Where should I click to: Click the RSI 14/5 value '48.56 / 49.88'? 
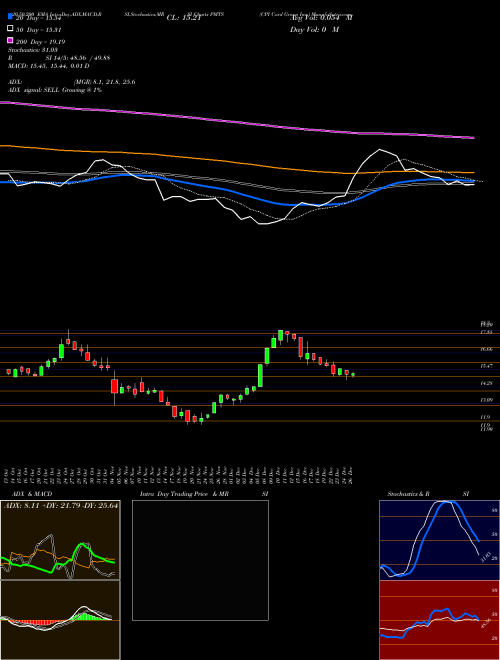click(88, 58)
